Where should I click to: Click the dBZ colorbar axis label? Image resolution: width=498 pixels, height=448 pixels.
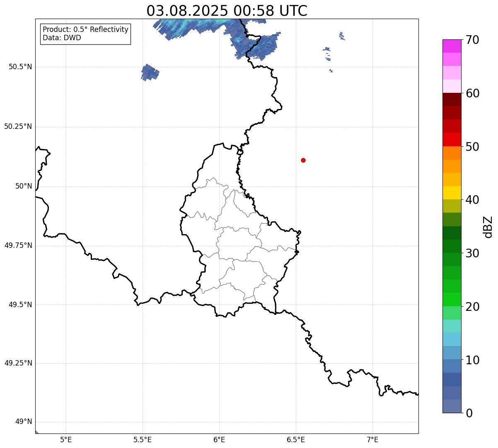(488, 227)
